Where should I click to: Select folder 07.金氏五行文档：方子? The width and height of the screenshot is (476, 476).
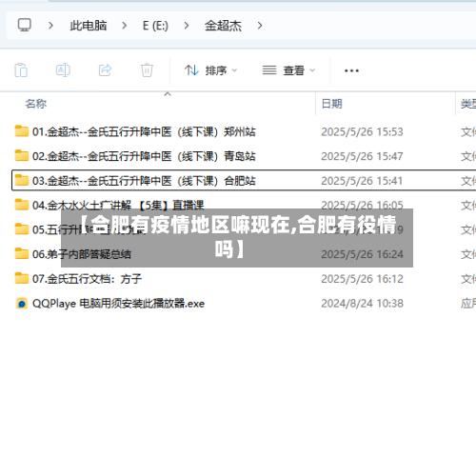(x=87, y=279)
